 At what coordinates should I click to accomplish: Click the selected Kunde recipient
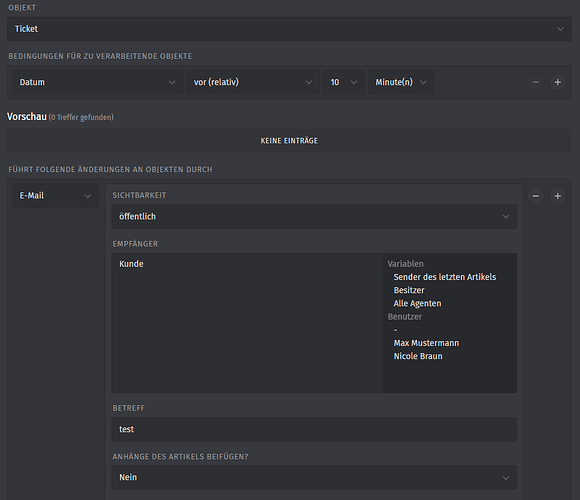tap(131, 264)
